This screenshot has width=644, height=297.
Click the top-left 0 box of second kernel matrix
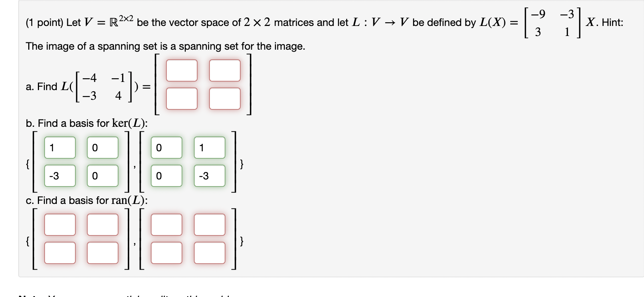pyautogui.click(x=166, y=148)
